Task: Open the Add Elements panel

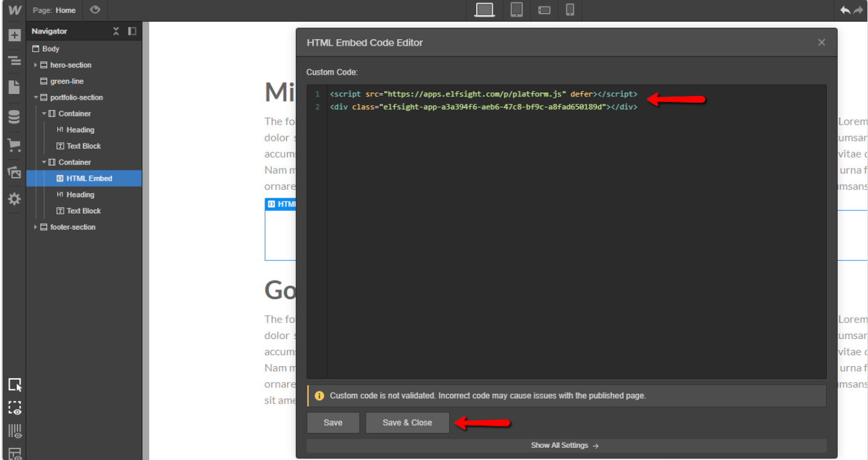Action: click(x=14, y=34)
